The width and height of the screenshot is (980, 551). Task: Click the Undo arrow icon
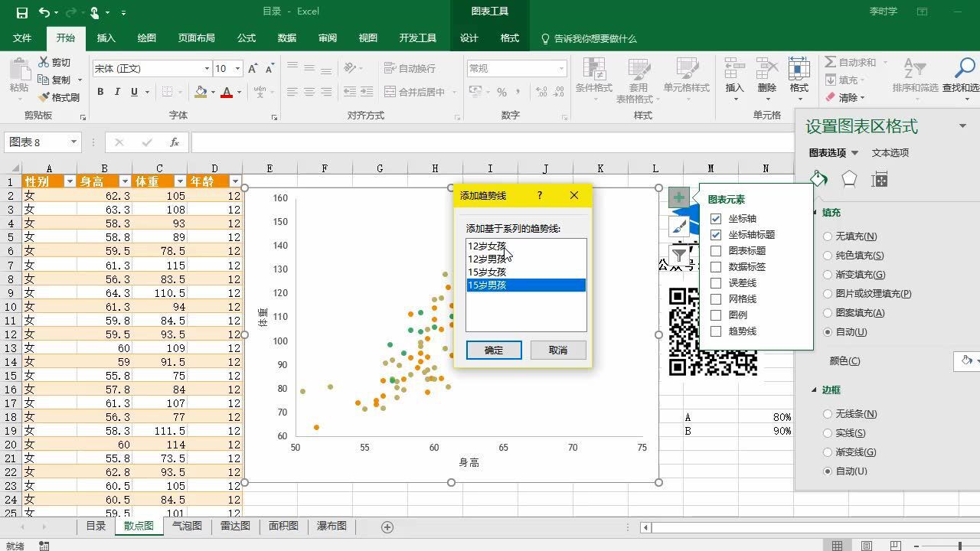(x=44, y=12)
